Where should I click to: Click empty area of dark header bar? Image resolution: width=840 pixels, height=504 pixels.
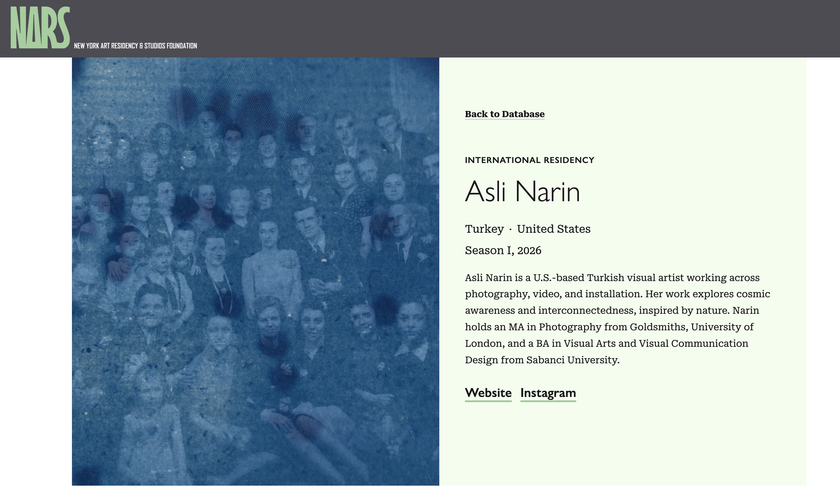pyautogui.click(x=510, y=28)
